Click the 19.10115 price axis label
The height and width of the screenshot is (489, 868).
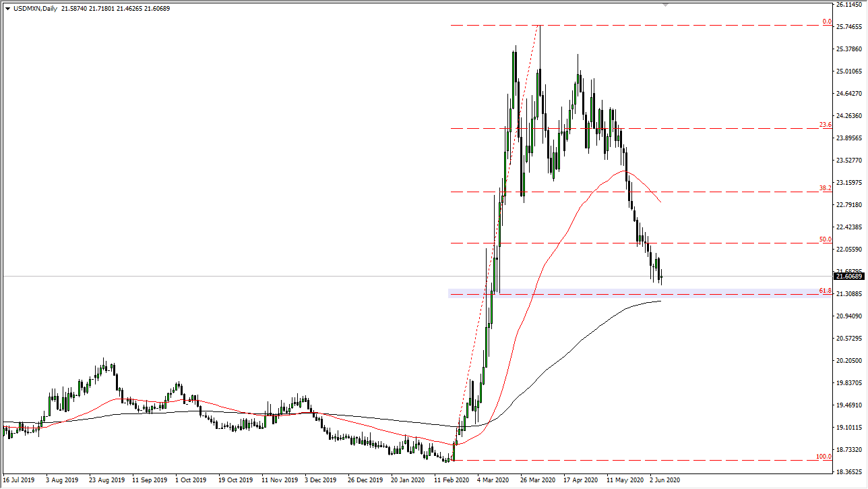pos(848,428)
